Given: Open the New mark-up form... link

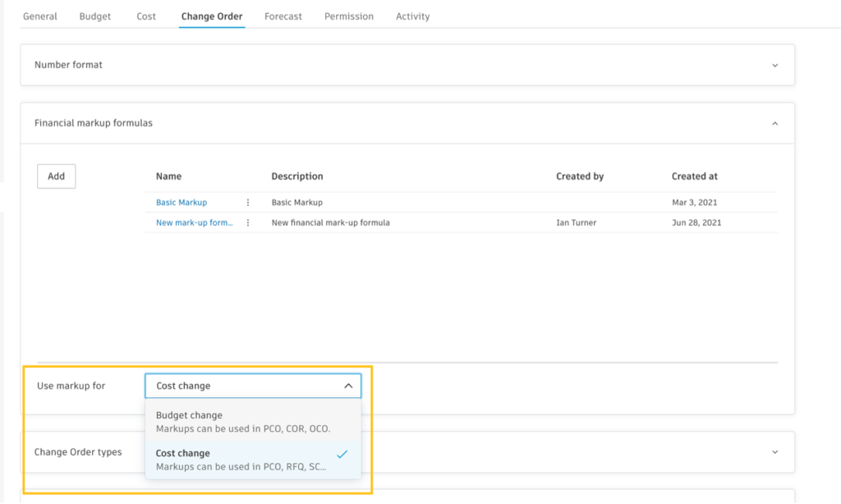Looking at the screenshot, I should point(194,222).
